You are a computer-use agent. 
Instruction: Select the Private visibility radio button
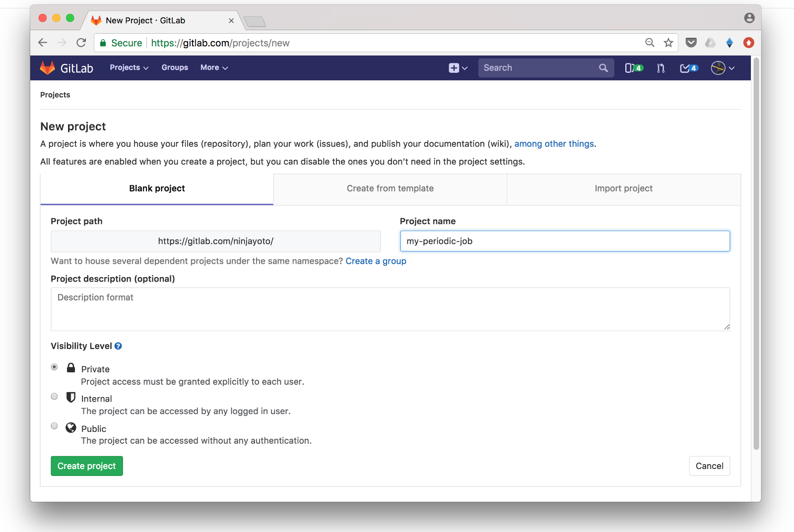pyautogui.click(x=55, y=367)
